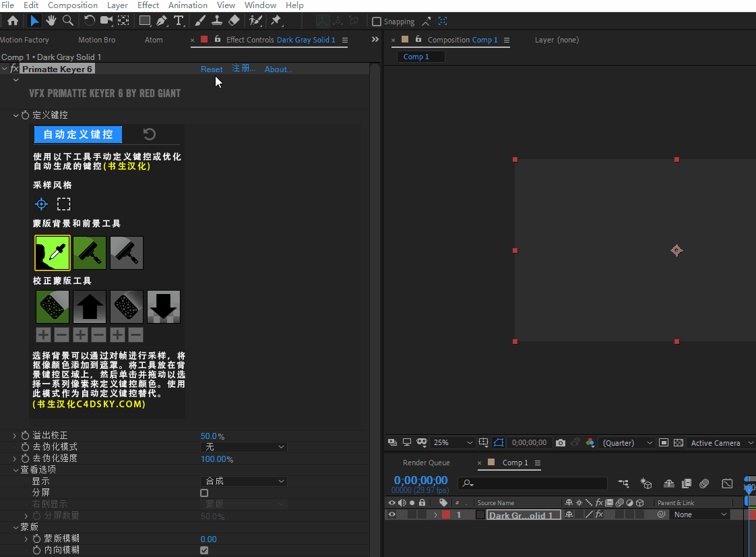The width and height of the screenshot is (756, 557).
Task: Select the Puppet Pin tool
Action: pyautogui.click(x=276, y=21)
